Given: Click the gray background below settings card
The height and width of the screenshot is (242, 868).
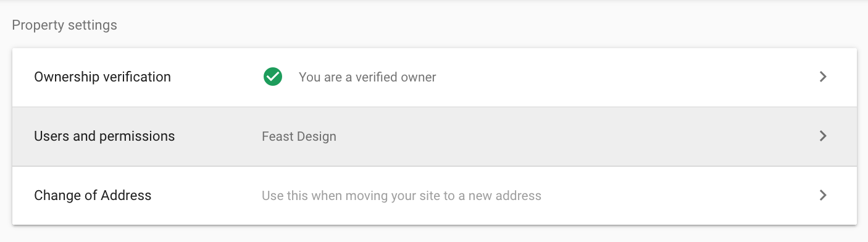Looking at the screenshot, I should [434, 234].
